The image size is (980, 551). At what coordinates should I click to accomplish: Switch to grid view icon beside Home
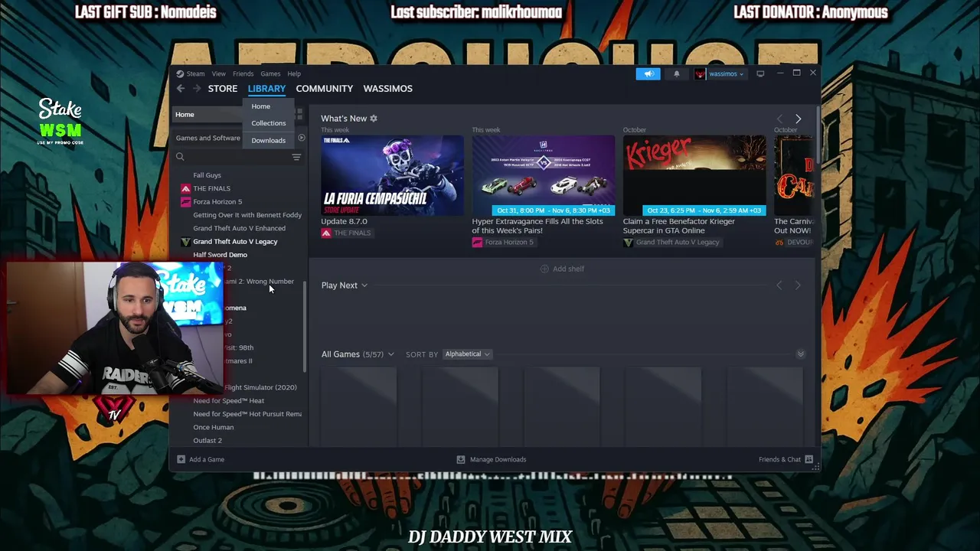[299, 114]
